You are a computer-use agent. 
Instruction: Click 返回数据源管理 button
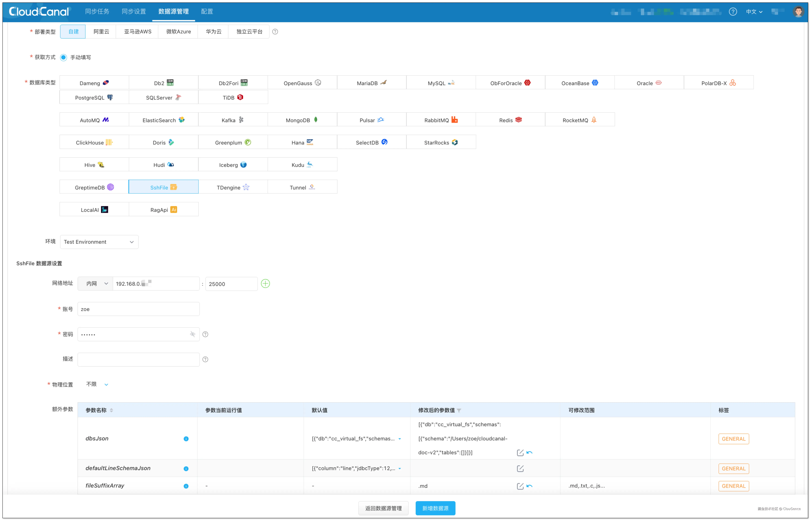coord(383,508)
